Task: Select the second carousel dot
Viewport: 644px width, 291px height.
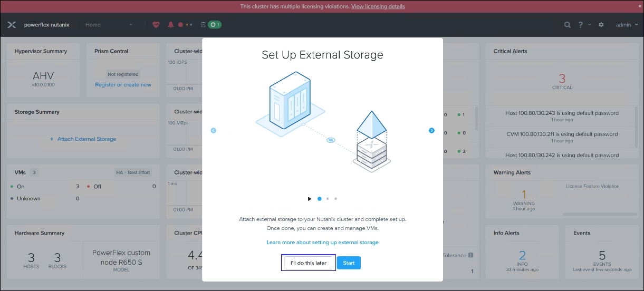Action: pyautogui.click(x=328, y=199)
